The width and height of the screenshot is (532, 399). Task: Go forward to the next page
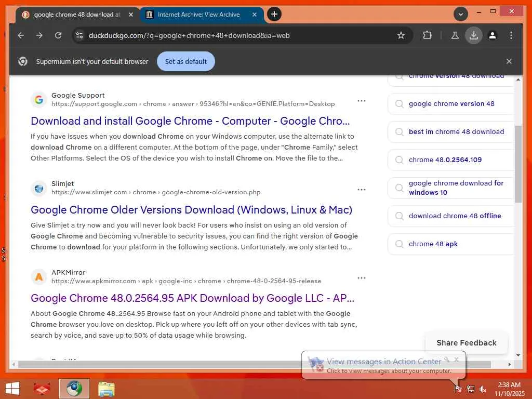click(39, 35)
